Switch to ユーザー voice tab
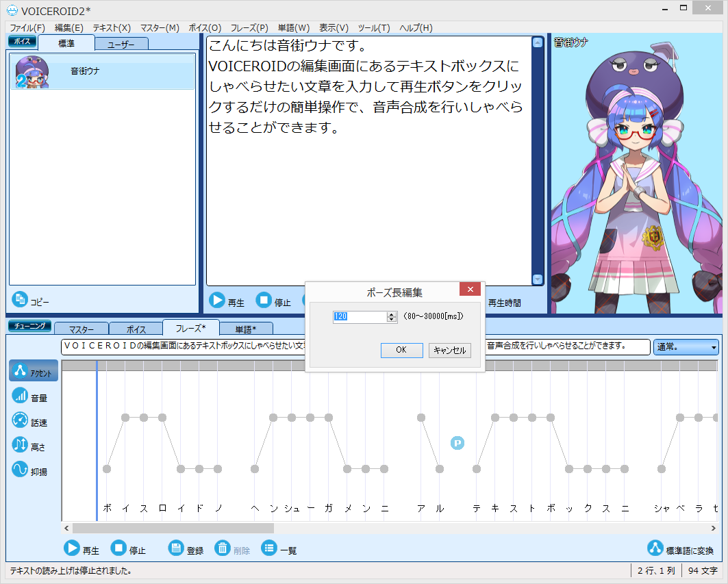The width and height of the screenshot is (728, 584). tap(121, 45)
